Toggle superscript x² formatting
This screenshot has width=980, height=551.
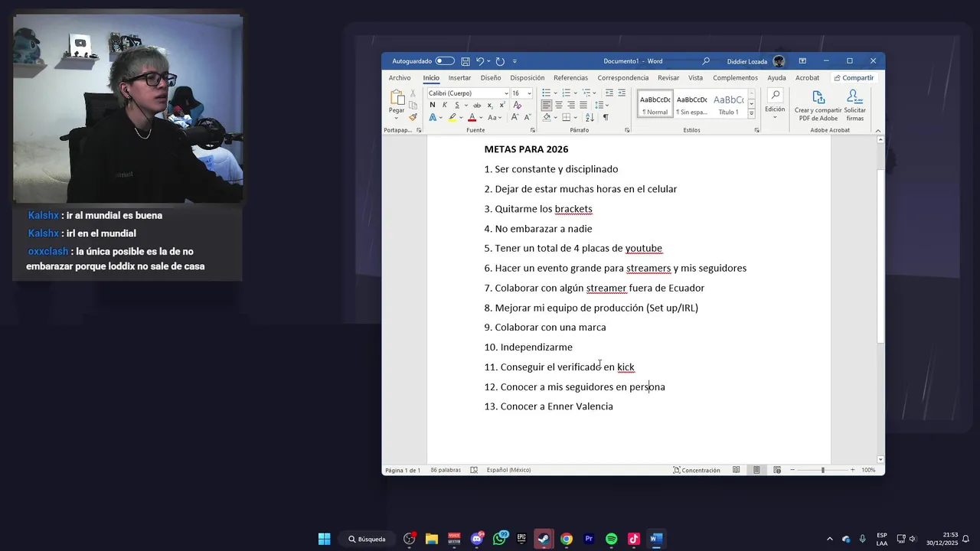coord(502,106)
